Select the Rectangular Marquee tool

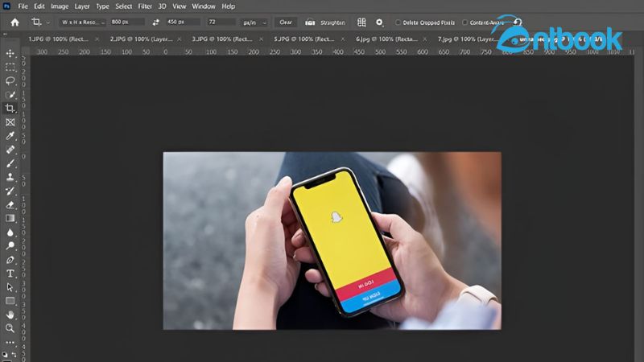pos(10,67)
